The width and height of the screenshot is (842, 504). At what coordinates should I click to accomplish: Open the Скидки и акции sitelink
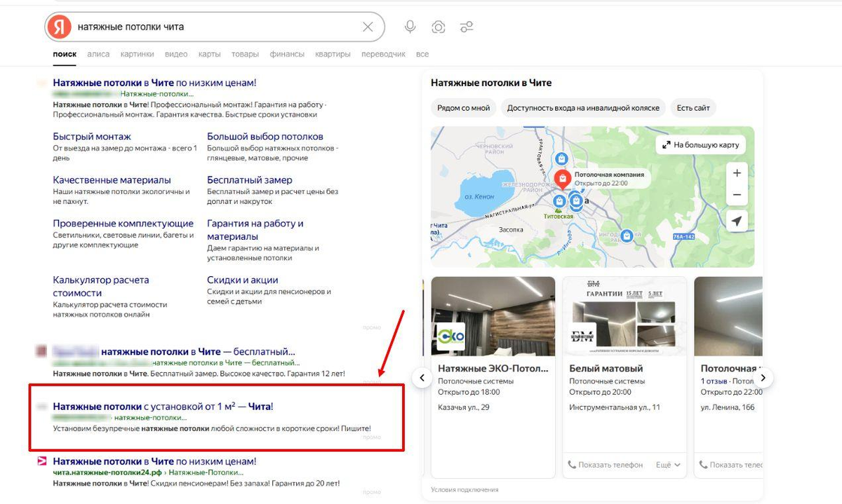243,280
